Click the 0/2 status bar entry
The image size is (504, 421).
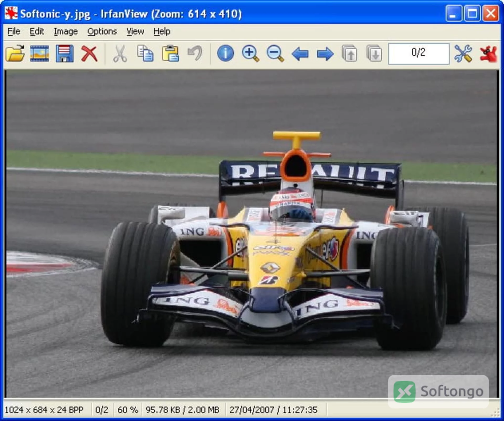[x=102, y=410]
